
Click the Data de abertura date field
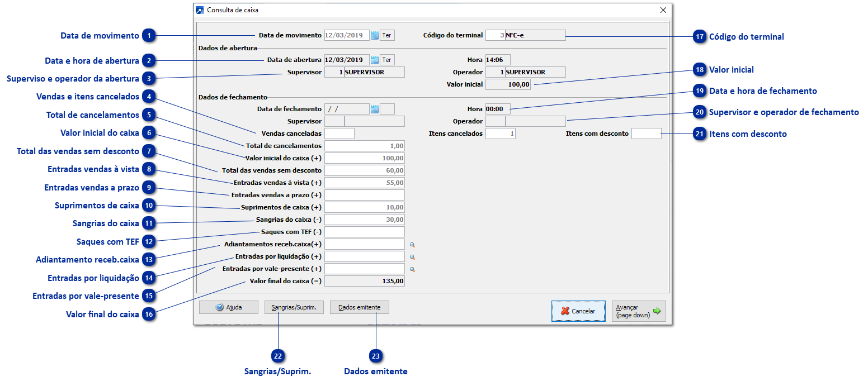(346, 60)
